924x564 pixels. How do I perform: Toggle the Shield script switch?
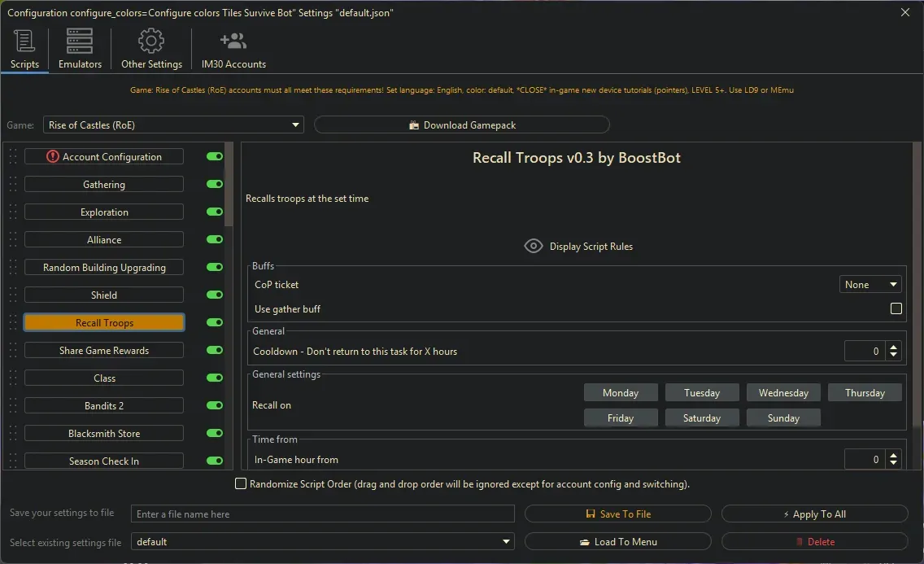point(215,295)
